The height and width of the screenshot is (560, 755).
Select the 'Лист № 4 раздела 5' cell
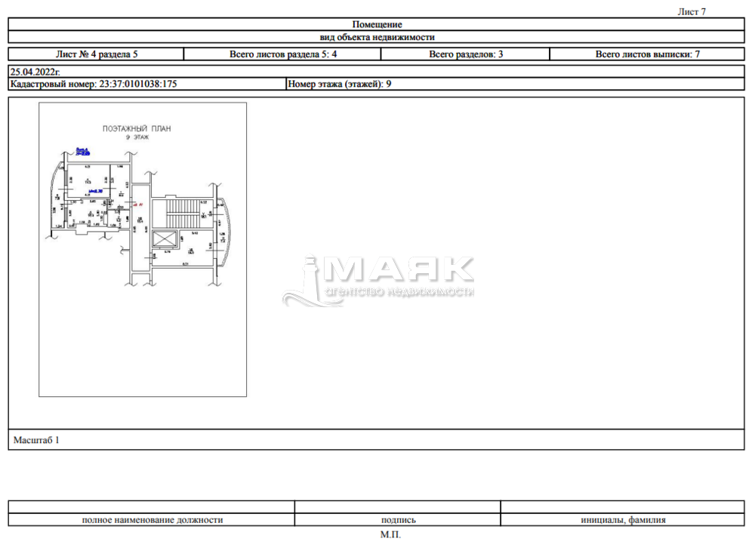pyautogui.click(x=97, y=54)
